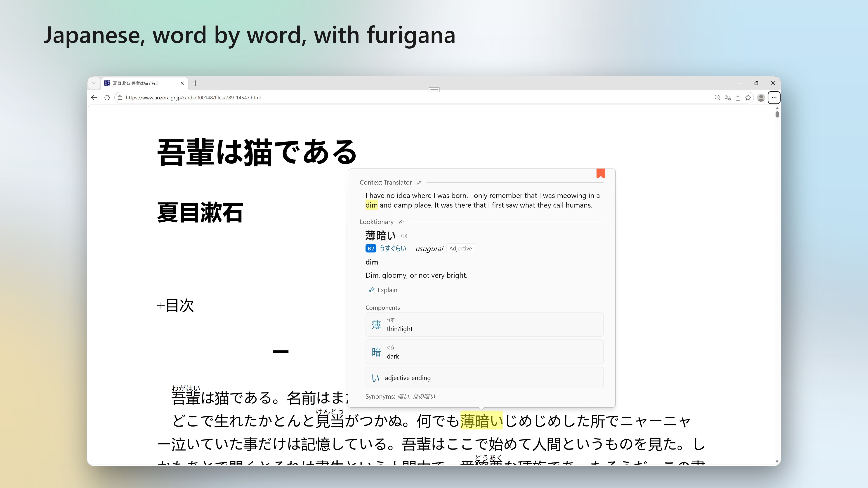Click the sparkle icon beside Looktionary

tap(401, 222)
